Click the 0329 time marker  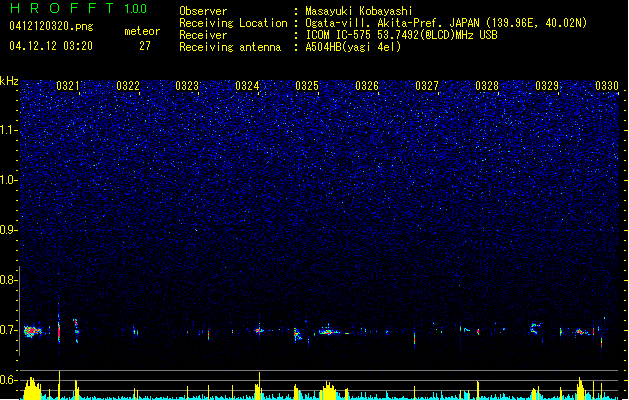547,85
